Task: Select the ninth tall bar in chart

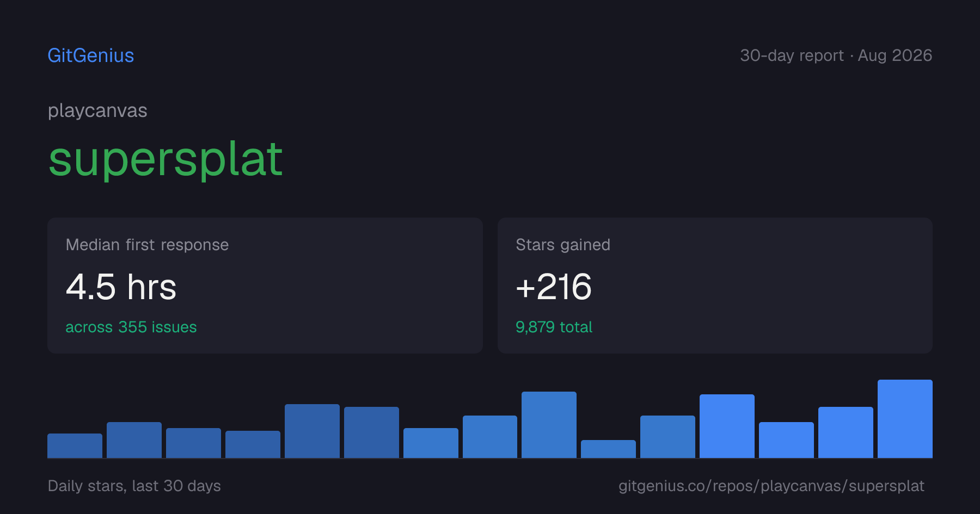Action: pos(549,425)
